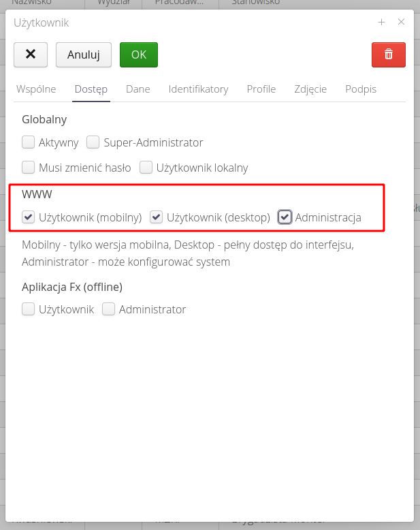Switch to the Wspólne tab
This screenshot has height=530, width=420.
pyautogui.click(x=36, y=89)
